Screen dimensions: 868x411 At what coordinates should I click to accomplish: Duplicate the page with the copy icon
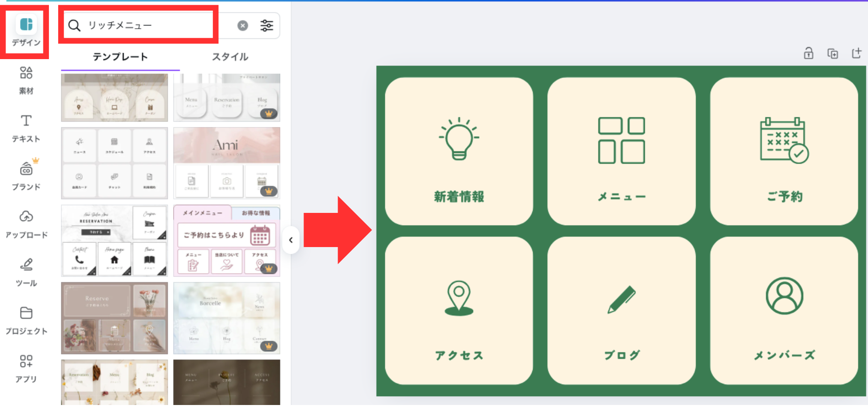point(832,54)
